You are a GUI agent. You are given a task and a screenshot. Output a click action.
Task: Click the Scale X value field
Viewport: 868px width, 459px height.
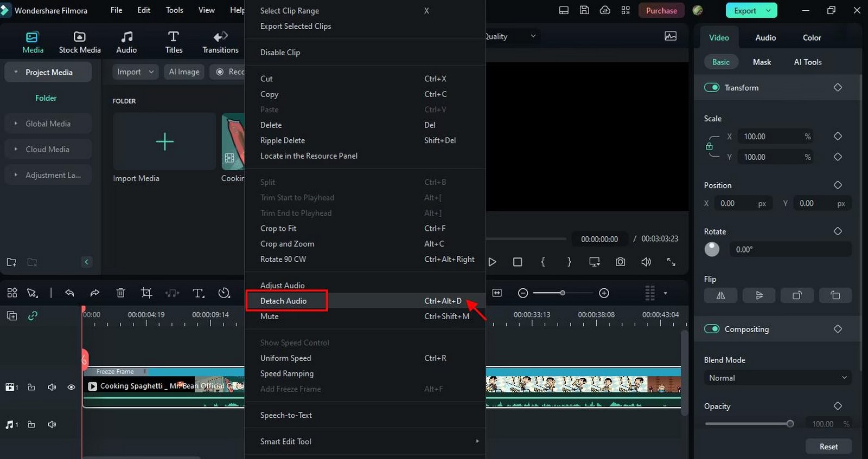(770, 137)
